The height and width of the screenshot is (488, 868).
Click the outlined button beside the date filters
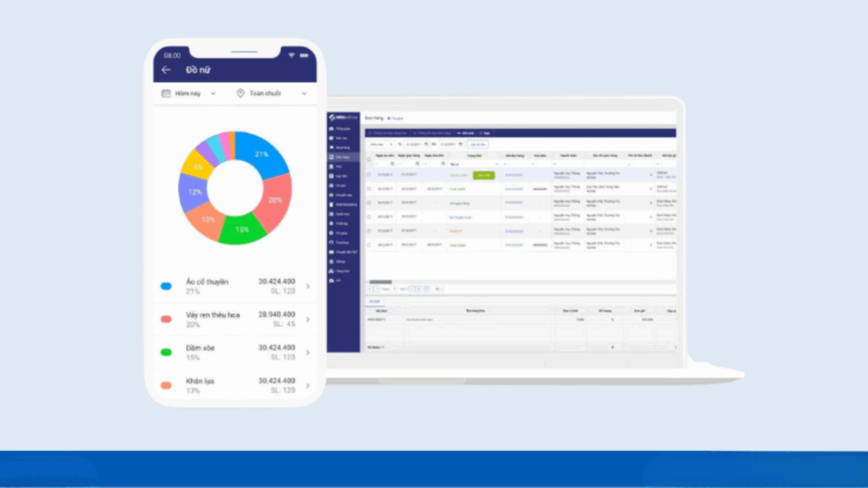477,145
